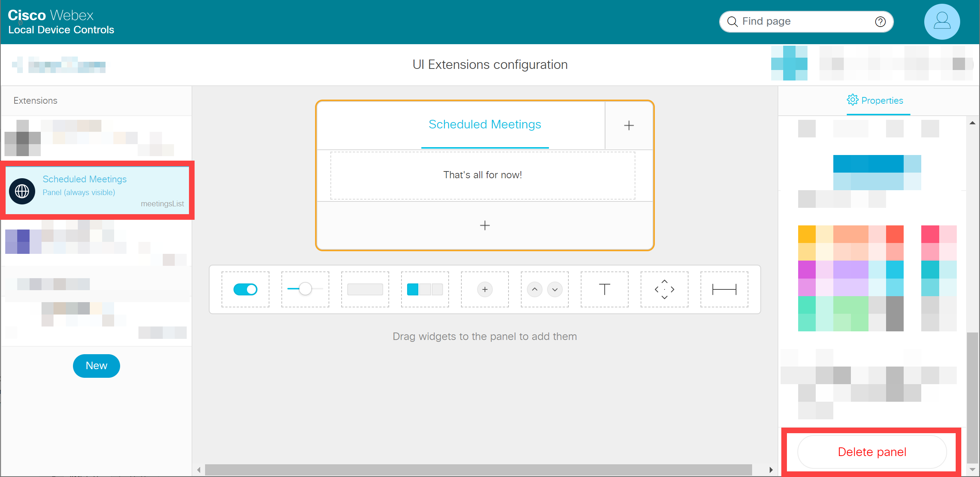The height and width of the screenshot is (477, 980).
Task: Click the toggle switch widget
Action: tap(245, 289)
